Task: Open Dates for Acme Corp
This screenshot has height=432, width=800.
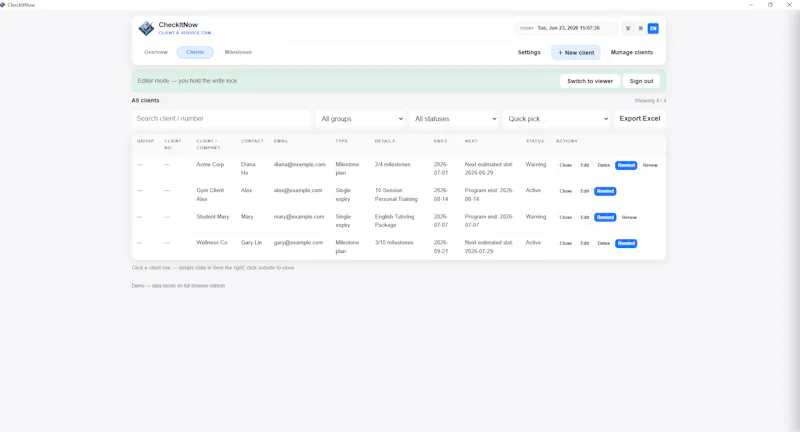Action: click(604, 165)
